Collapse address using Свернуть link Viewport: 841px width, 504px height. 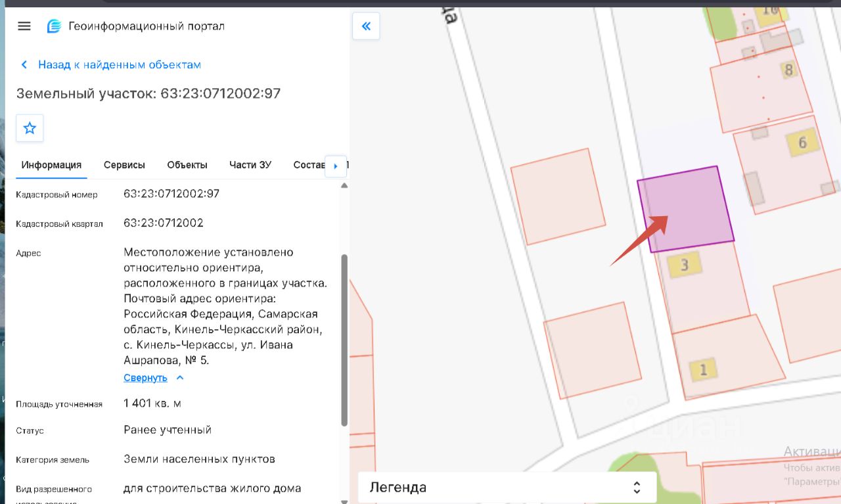(154, 378)
